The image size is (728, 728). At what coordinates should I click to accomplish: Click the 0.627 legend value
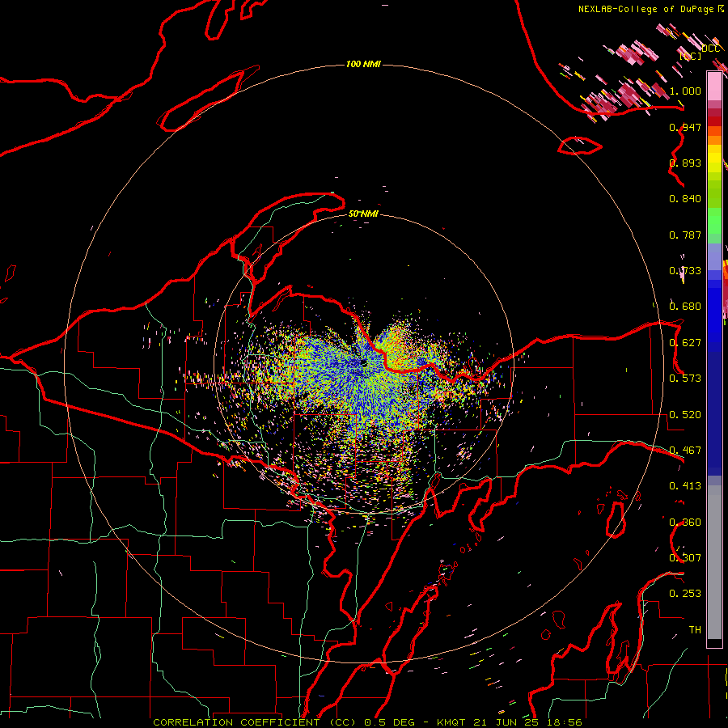tap(685, 343)
